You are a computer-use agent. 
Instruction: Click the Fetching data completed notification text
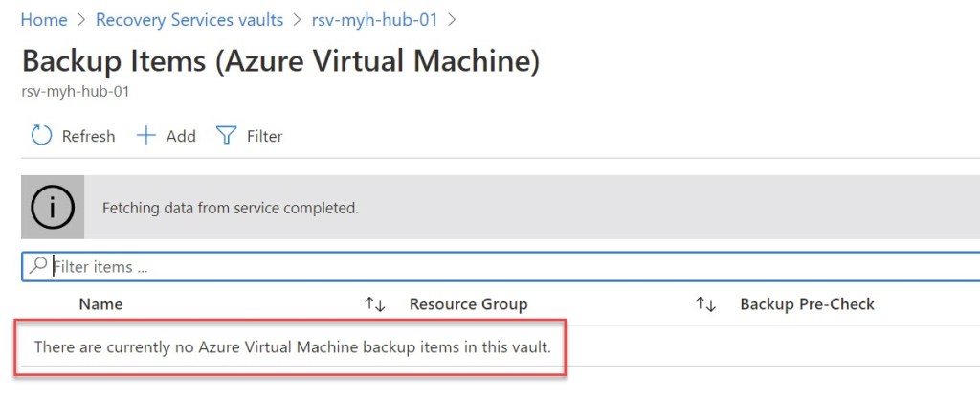pyautogui.click(x=230, y=207)
